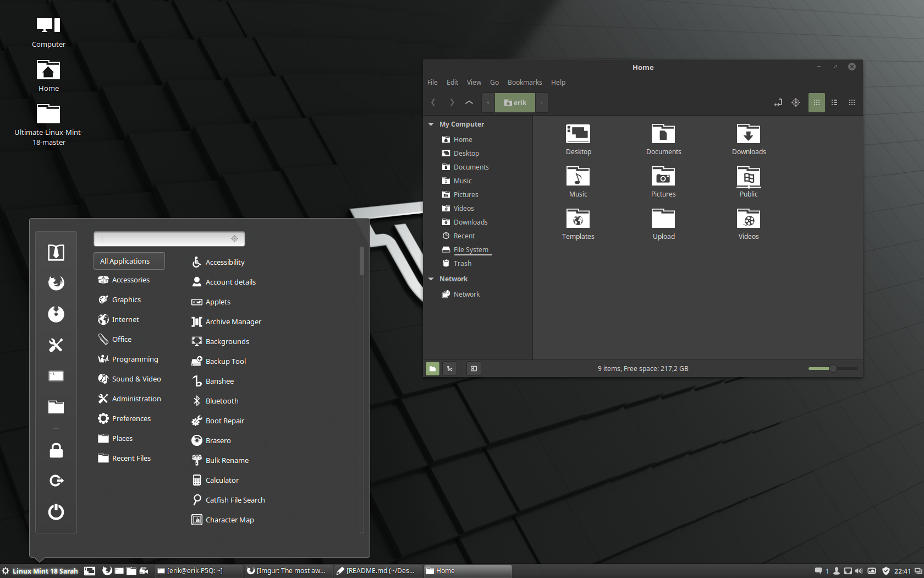
Task: Open files favorite in menu sidebar
Action: coord(56,407)
